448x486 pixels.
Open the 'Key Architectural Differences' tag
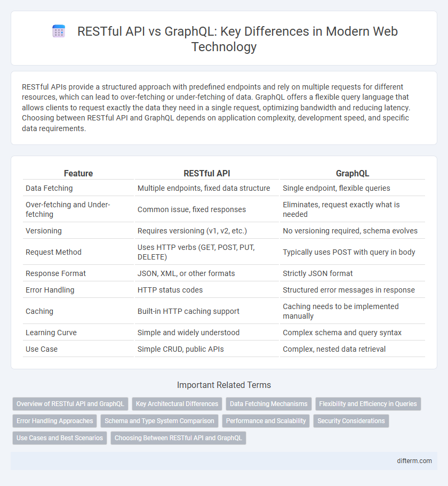coord(177,404)
